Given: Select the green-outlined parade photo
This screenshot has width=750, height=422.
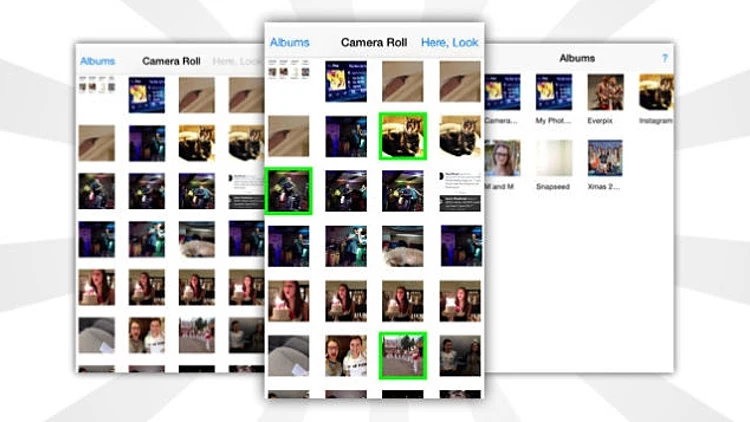Looking at the screenshot, I should (403, 355).
